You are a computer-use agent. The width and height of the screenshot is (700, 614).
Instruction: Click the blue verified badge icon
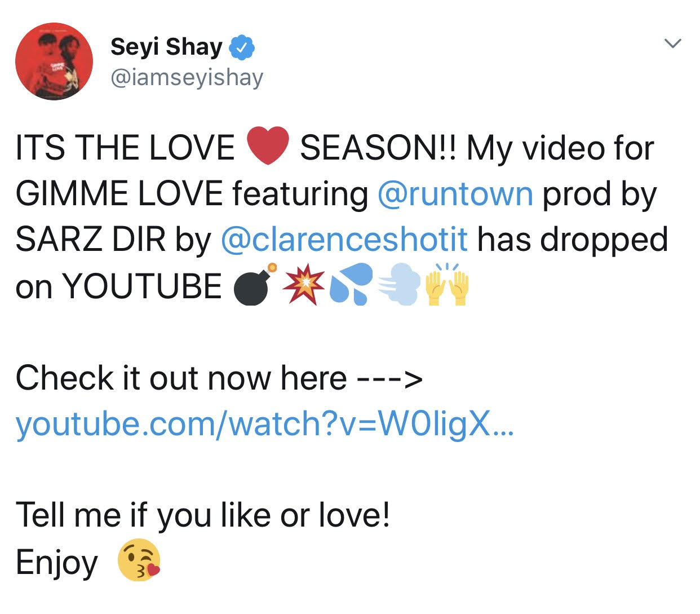(242, 47)
